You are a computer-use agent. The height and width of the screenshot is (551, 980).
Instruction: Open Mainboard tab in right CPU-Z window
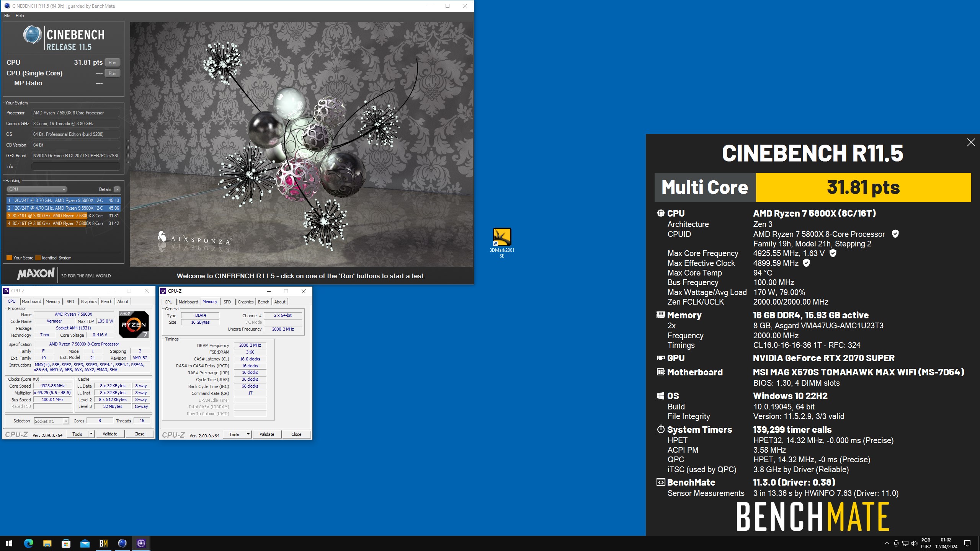point(188,302)
